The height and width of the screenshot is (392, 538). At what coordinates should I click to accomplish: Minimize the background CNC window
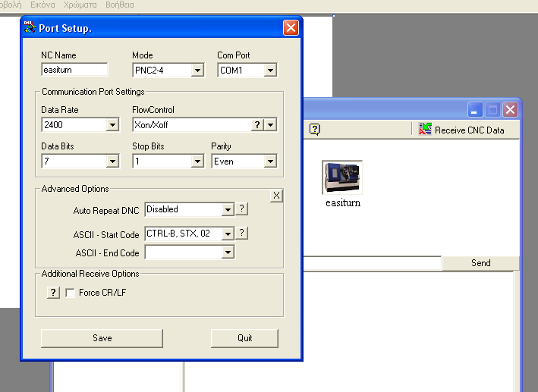pyautogui.click(x=475, y=110)
